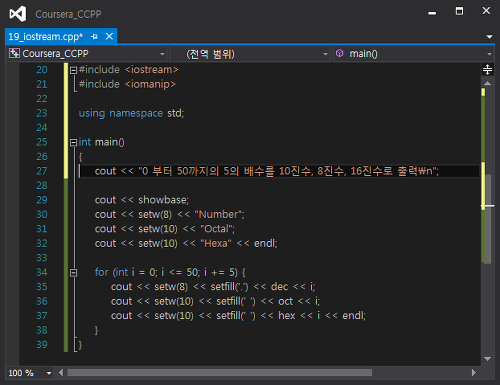
Task: Click on the "Hexa" string literal
Action: pos(216,244)
